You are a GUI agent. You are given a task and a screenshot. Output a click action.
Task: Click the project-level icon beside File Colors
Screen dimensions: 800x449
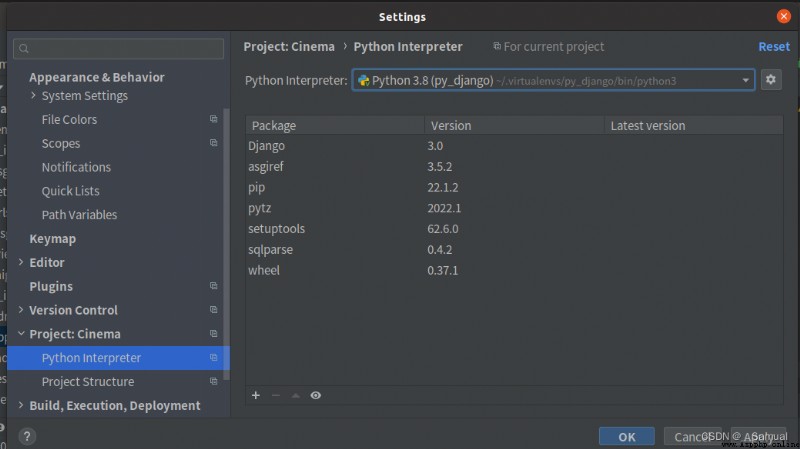213,119
